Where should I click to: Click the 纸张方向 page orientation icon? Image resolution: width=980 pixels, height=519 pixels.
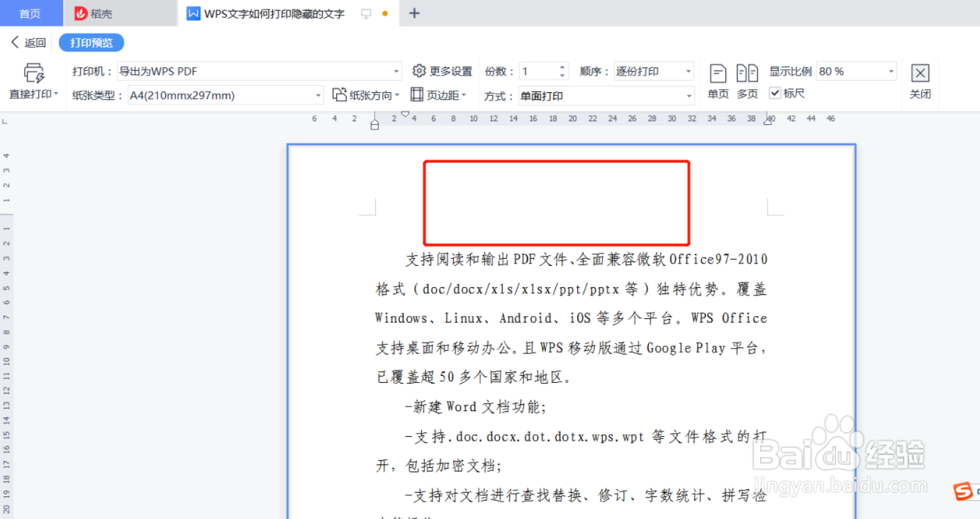(340, 95)
